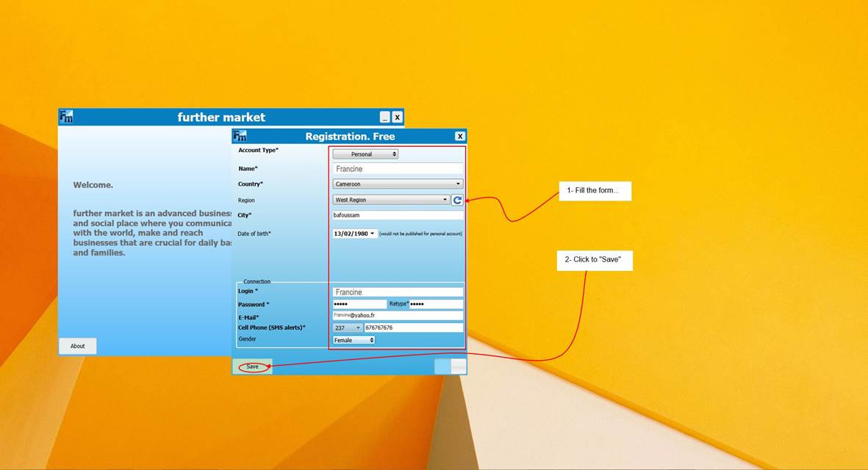Click the Fm logo in the further market title bar
This screenshot has width=868, height=470.
[x=66, y=117]
